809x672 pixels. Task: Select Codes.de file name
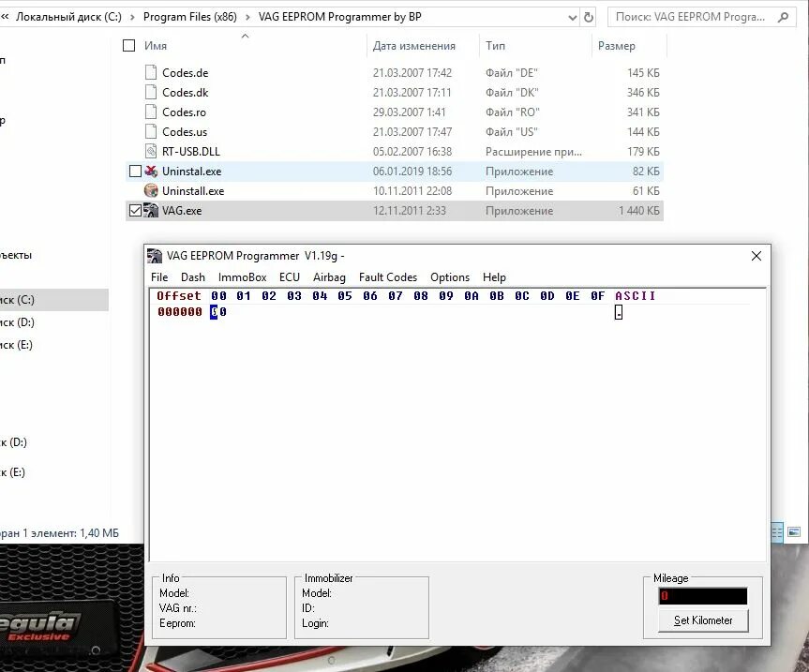186,73
